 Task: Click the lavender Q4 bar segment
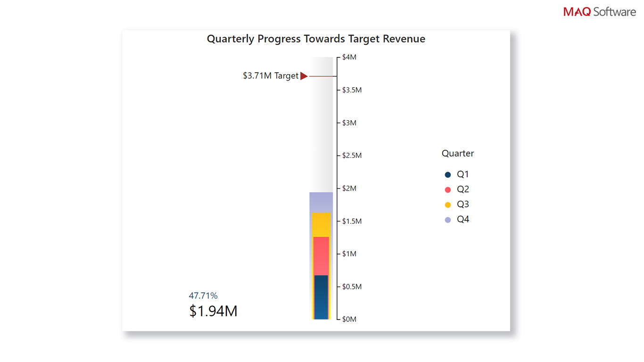(x=321, y=203)
